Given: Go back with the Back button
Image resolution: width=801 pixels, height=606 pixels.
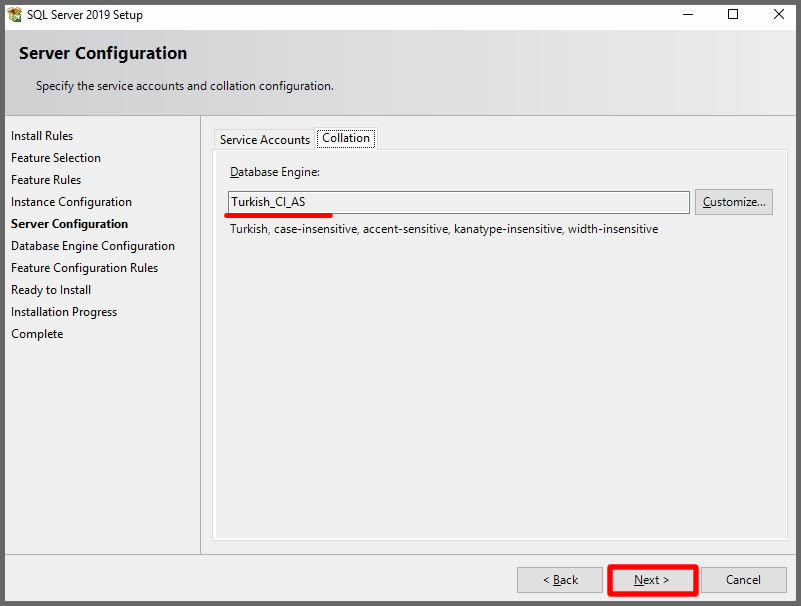Looking at the screenshot, I should (x=560, y=580).
